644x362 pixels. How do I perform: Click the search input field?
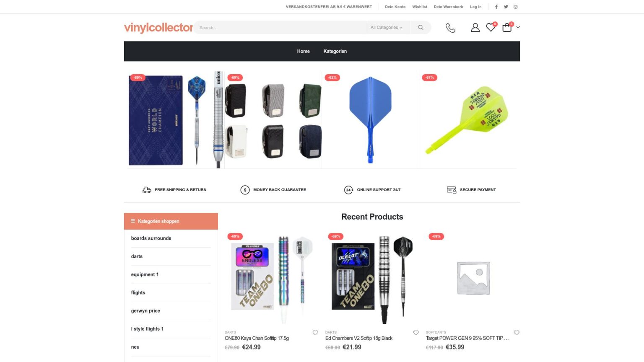281,28
